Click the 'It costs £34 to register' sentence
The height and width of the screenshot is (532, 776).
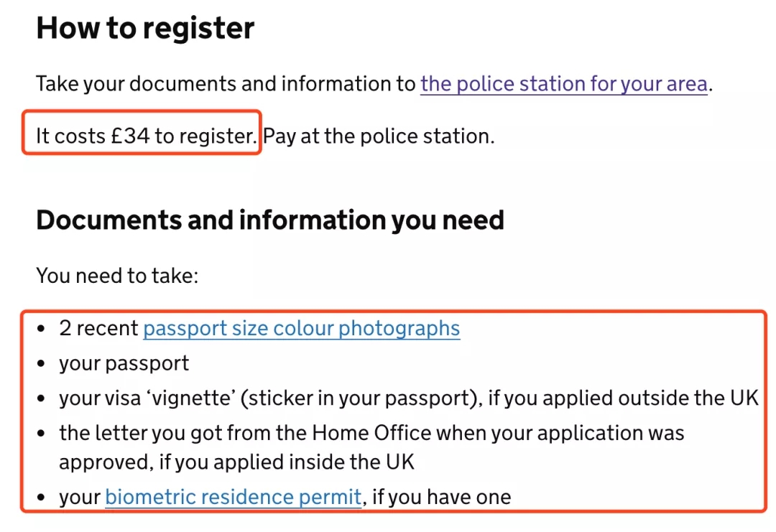147,136
